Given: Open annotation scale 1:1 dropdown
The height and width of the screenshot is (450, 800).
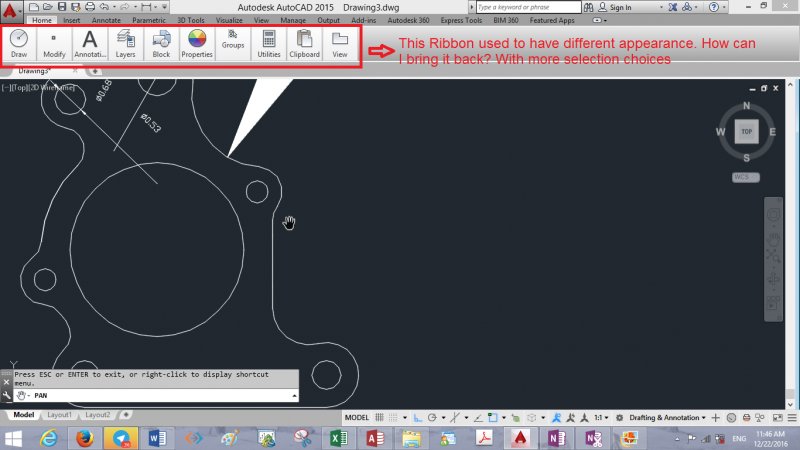Looking at the screenshot, I should [601, 417].
